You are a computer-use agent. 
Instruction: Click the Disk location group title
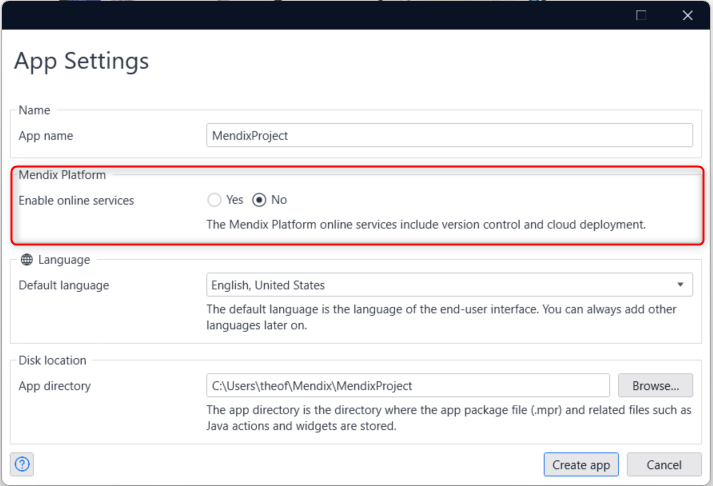[x=52, y=360]
